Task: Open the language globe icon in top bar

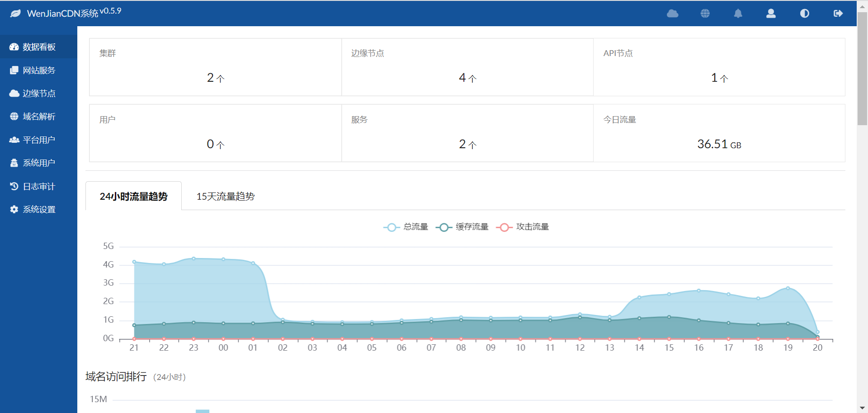Action: (705, 14)
